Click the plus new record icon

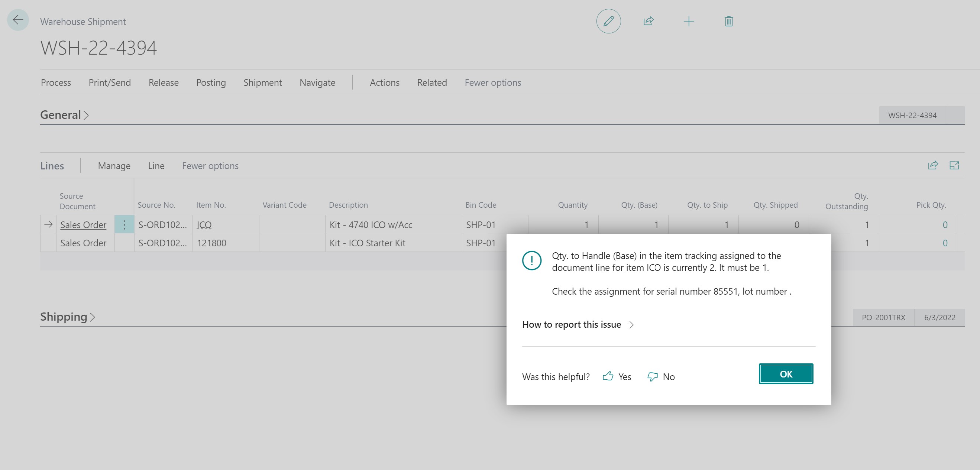689,21
